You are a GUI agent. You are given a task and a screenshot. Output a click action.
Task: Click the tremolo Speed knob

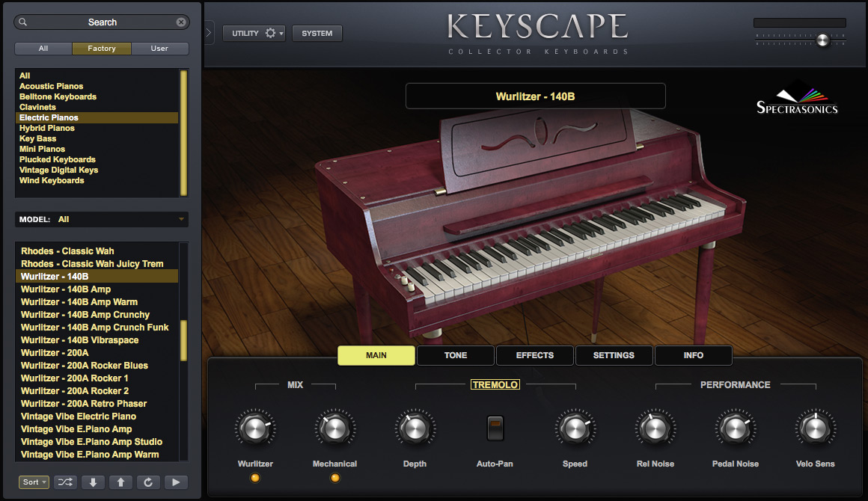coord(575,428)
